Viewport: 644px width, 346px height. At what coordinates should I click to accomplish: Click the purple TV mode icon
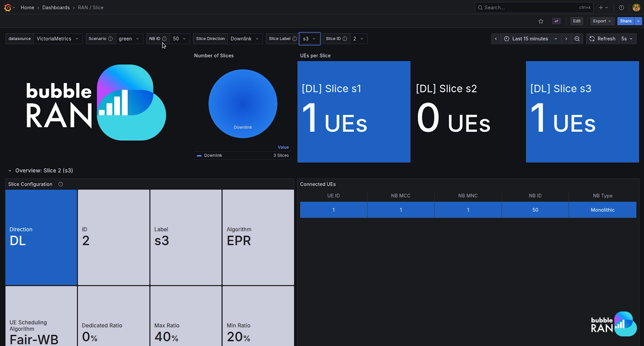pos(556,21)
